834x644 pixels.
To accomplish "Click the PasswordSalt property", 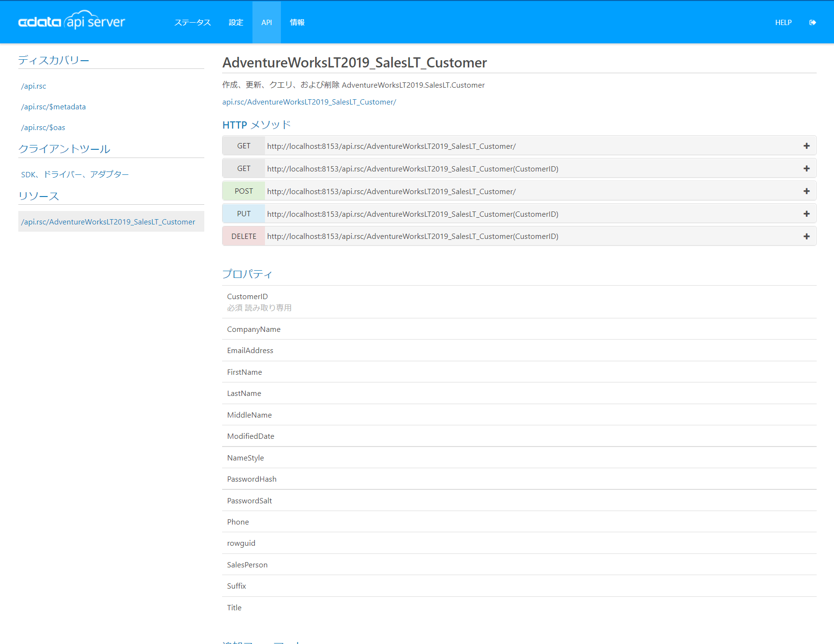I will [250, 501].
